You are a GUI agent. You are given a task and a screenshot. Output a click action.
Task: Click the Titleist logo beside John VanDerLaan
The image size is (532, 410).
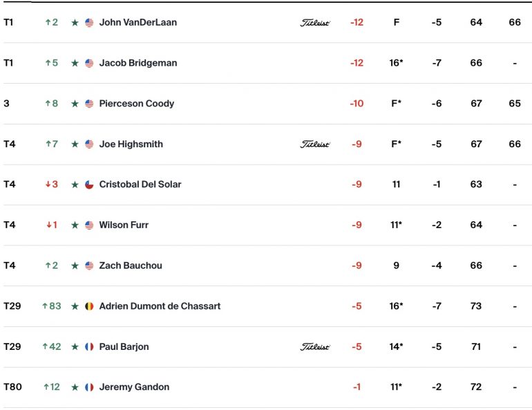coord(315,23)
